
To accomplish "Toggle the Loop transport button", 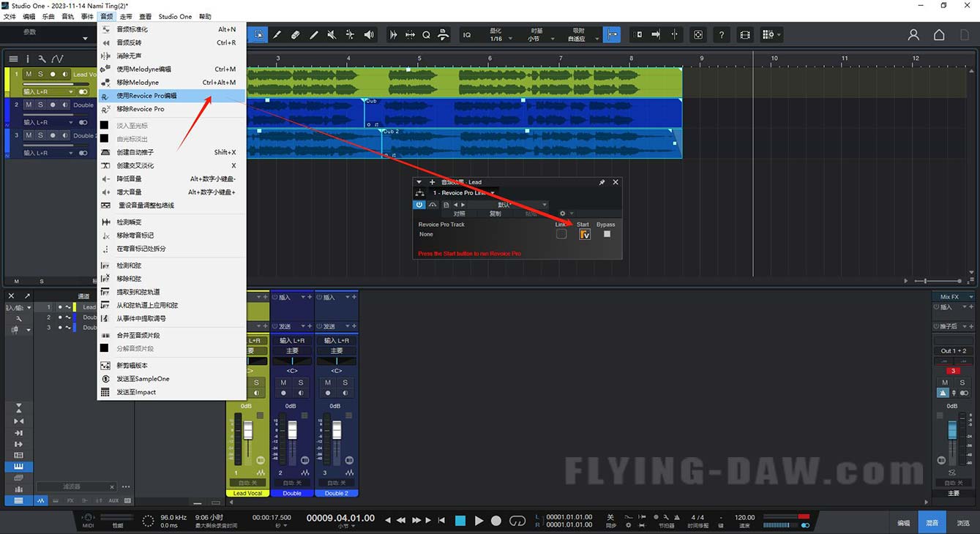I will pos(517,521).
